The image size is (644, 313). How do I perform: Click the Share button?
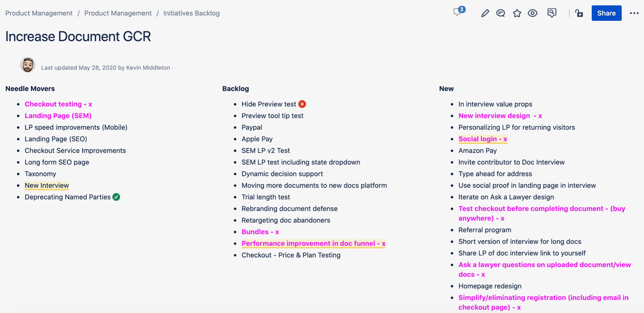pyautogui.click(x=606, y=13)
